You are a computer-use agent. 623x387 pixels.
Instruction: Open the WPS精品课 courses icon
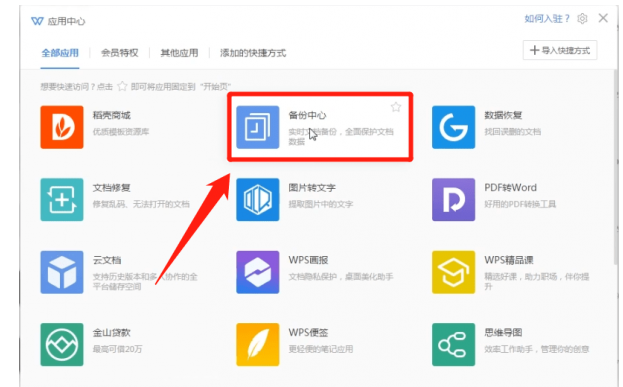pos(453,272)
